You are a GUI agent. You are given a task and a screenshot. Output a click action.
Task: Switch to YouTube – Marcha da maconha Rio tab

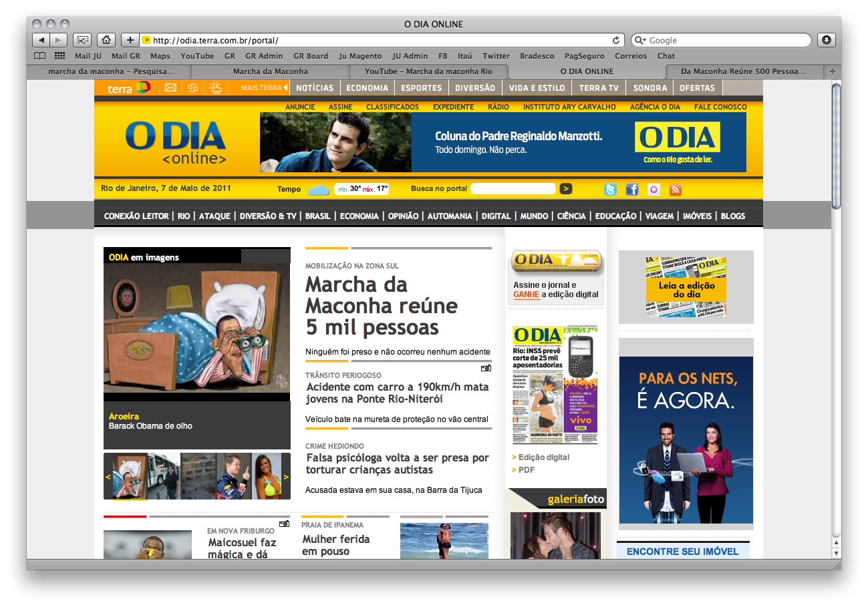pos(428,71)
